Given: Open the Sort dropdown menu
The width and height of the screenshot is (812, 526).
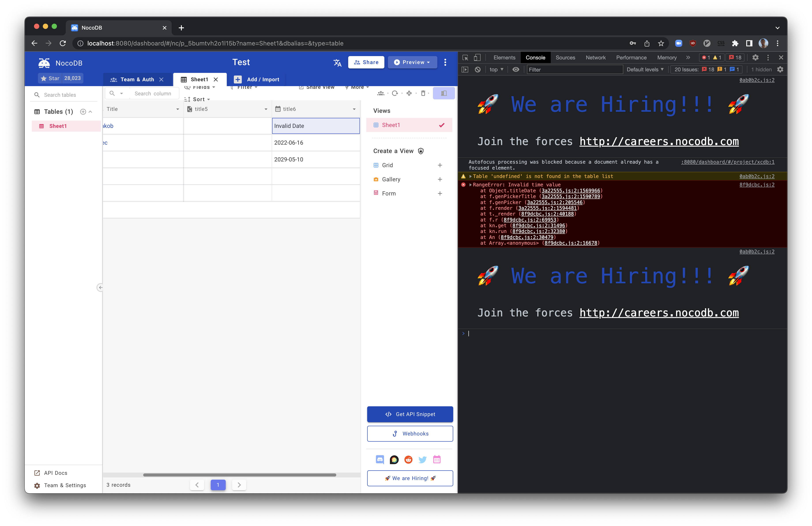Looking at the screenshot, I should (x=197, y=99).
